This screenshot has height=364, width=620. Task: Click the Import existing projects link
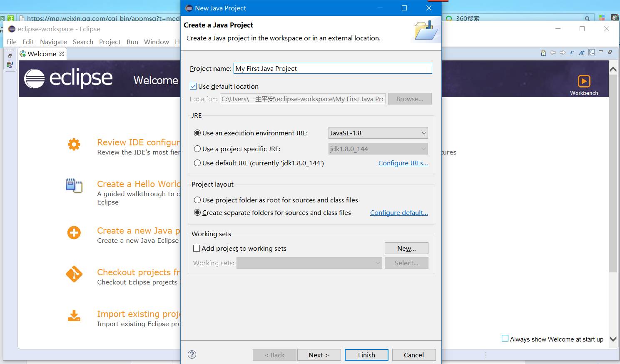(139, 314)
